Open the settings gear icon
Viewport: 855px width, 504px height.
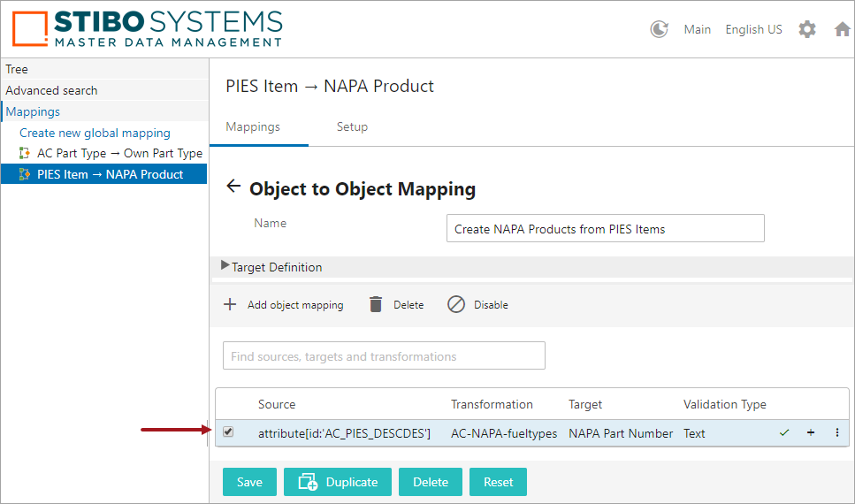pyautogui.click(x=807, y=29)
